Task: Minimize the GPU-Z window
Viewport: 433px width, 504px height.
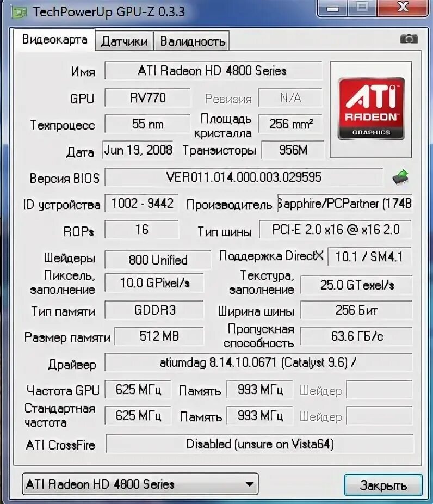Action: [332, 8]
